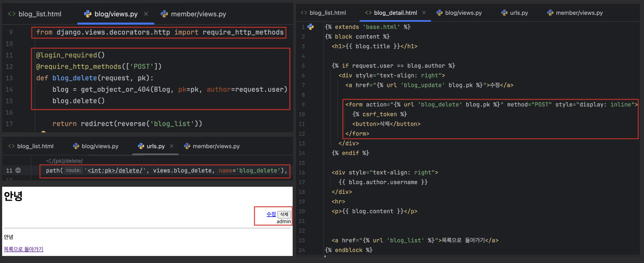Click the globe icon beside line 11
The width and height of the screenshot is (644, 263).
point(18,170)
